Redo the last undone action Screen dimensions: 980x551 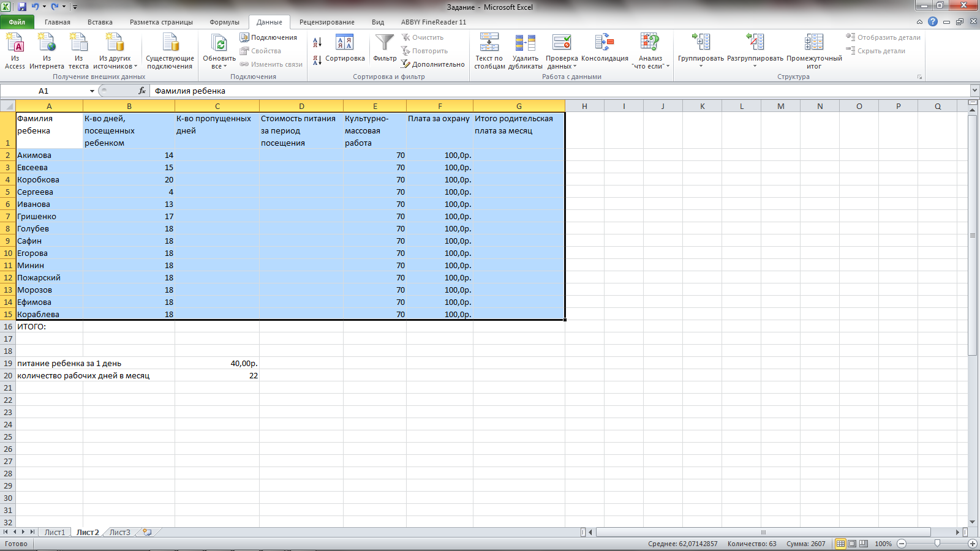pos(55,7)
